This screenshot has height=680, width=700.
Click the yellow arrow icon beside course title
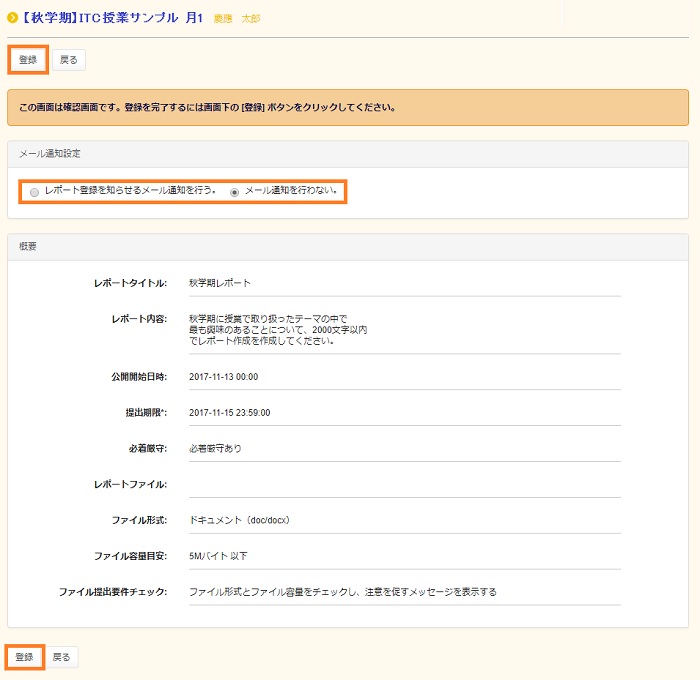point(12,18)
